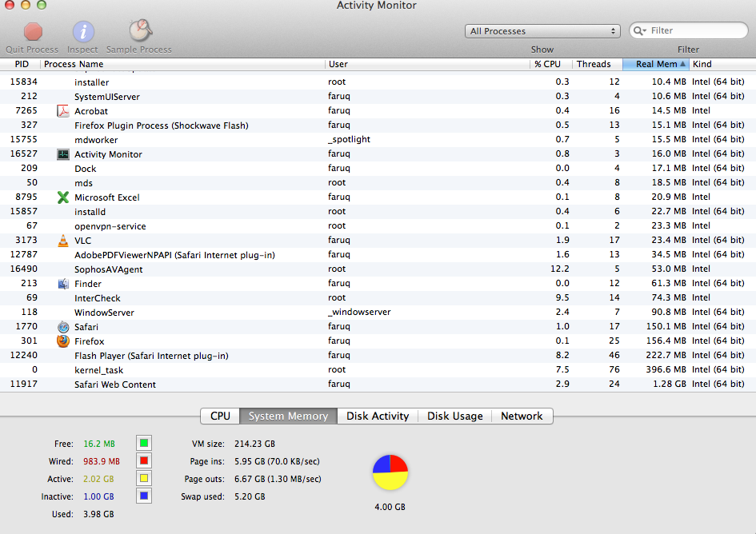Select the Dock process row

[378, 168]
